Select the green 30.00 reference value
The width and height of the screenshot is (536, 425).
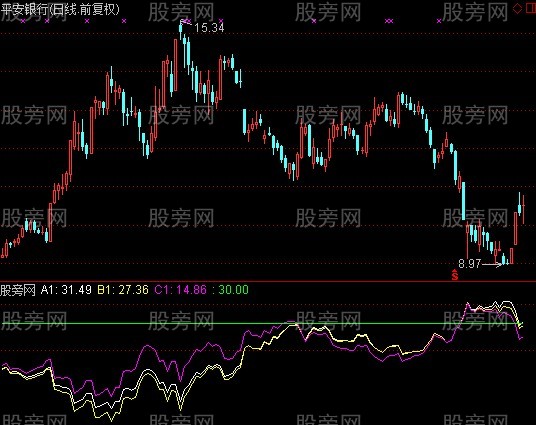coord(233,290)
